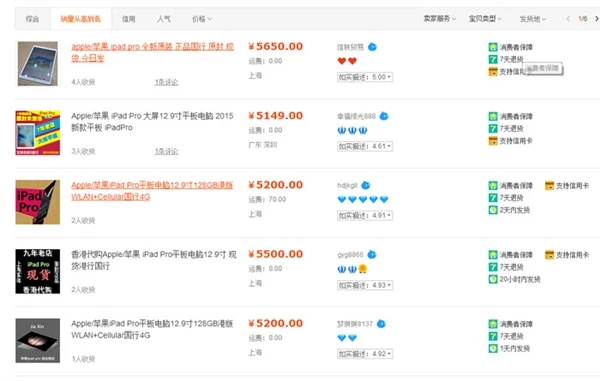Click the 2天内发货 clock icon
Viewport: 600px width, 381px height.
click(x=493, y=210)
